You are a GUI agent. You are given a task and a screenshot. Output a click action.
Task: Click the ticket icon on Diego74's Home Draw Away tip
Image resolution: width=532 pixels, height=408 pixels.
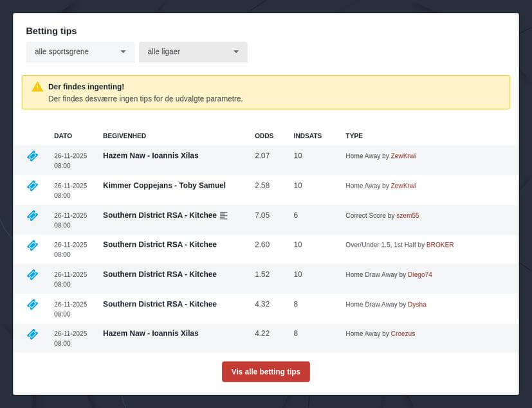point(32,274)
